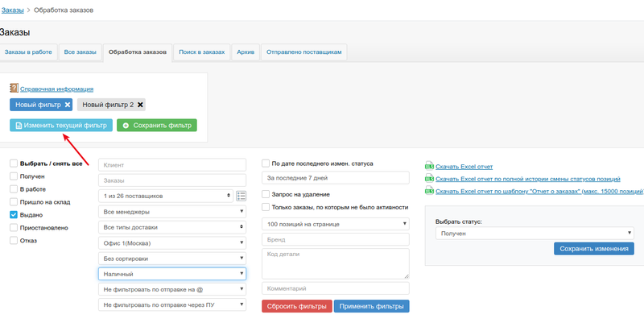Download Excel report by Отчет о заказах template
Image resolution: width=644 pixels, height=327 pixels.
point(539,192)
